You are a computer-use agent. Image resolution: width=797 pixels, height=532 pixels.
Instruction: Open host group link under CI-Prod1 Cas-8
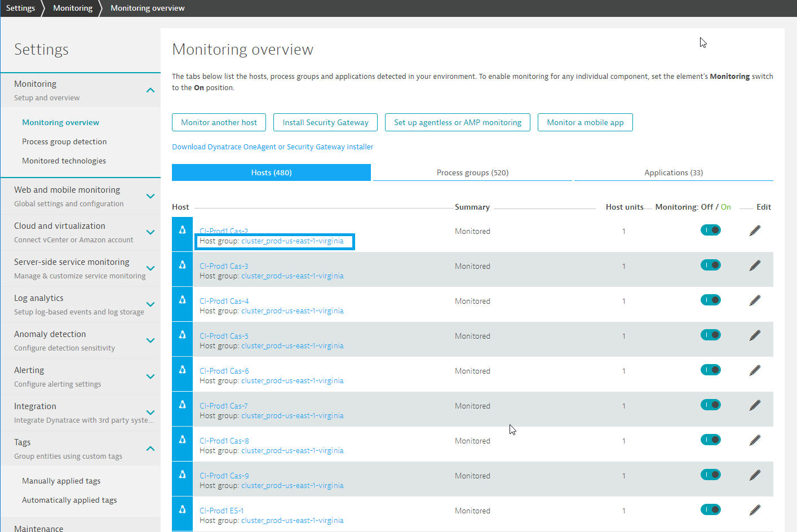(x=292, y=450)
